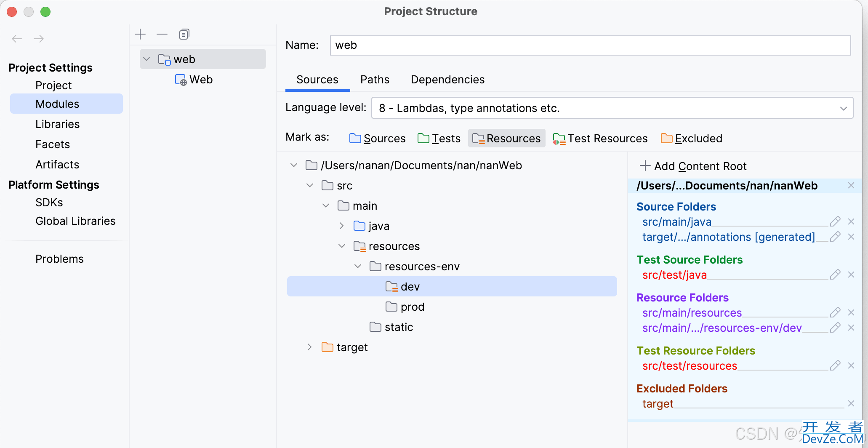This screenshot has width=868, height=448.
Task: Collapse the resources folder
Action: pos(342,246)
